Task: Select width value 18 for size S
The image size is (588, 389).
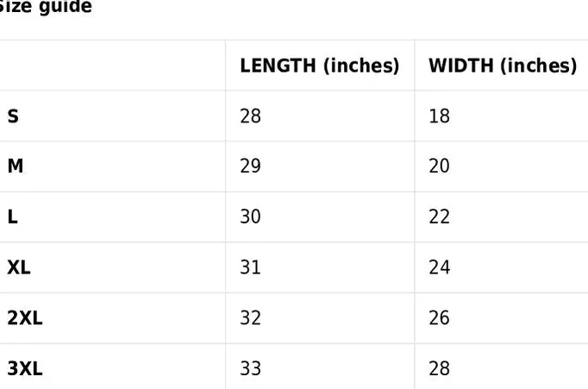Action: (x=439, y=116)
